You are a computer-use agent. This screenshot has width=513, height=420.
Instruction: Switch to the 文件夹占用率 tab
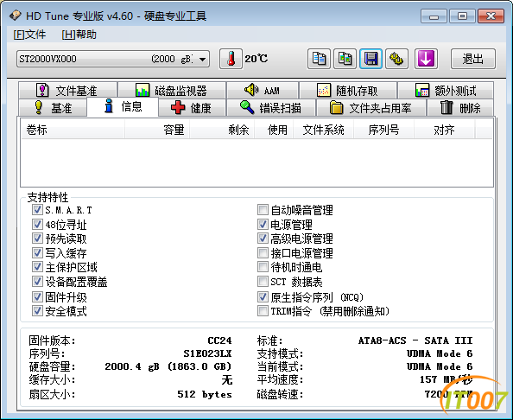[x=371, y=108]
